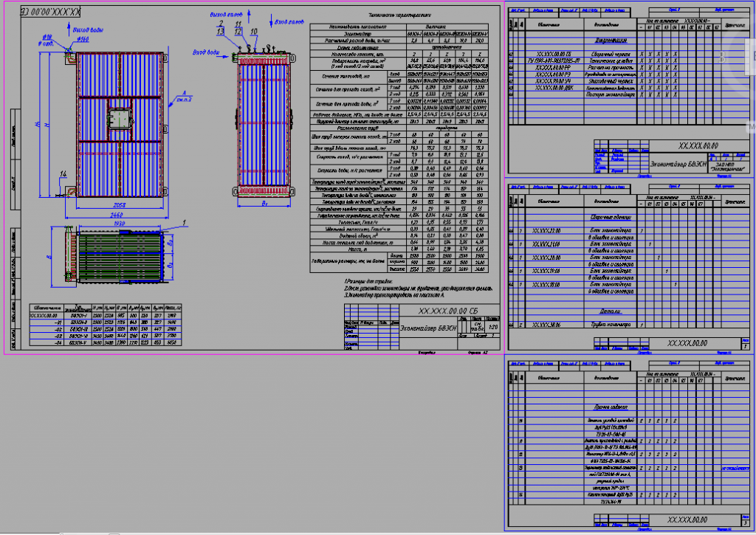Select the '-04' variant row in dimensions table
Screen dimensions: 756x535
(106, 342)
